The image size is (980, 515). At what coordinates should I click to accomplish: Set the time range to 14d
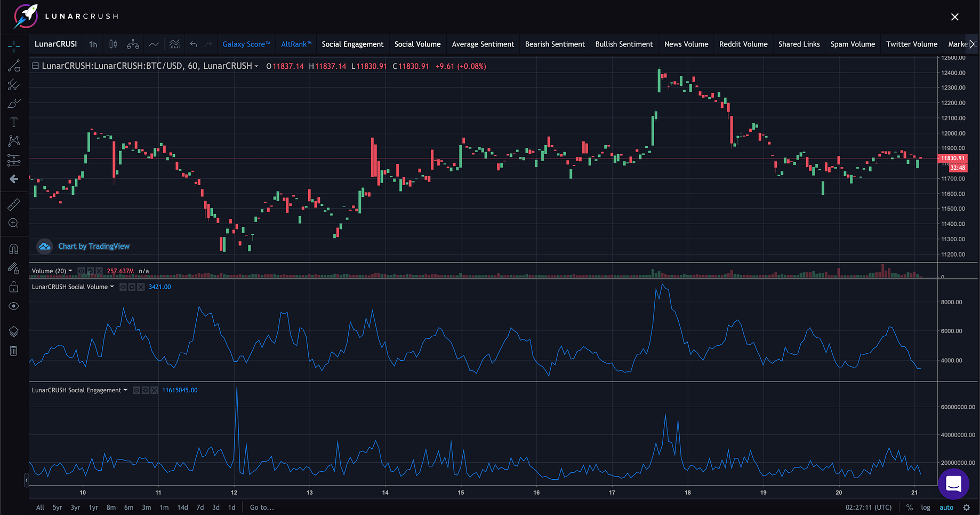point(182,508)
